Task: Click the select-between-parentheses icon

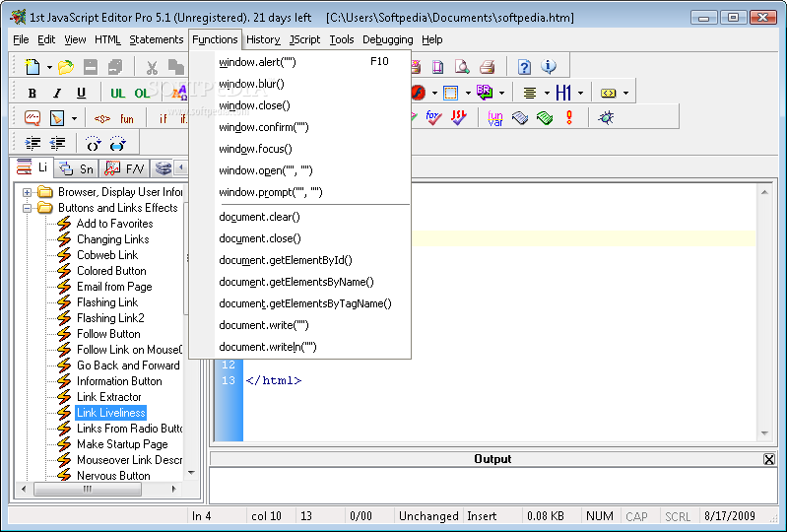Action: click(117, 144)
